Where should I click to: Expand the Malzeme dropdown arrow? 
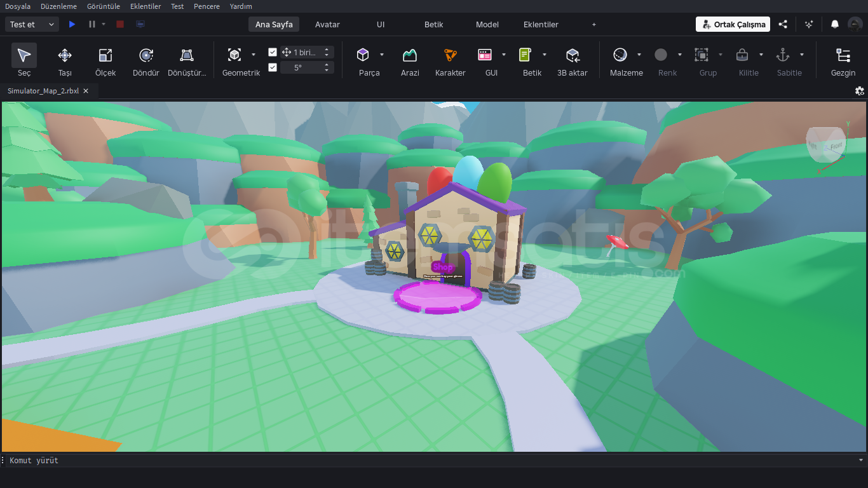(x=639, y=55)
